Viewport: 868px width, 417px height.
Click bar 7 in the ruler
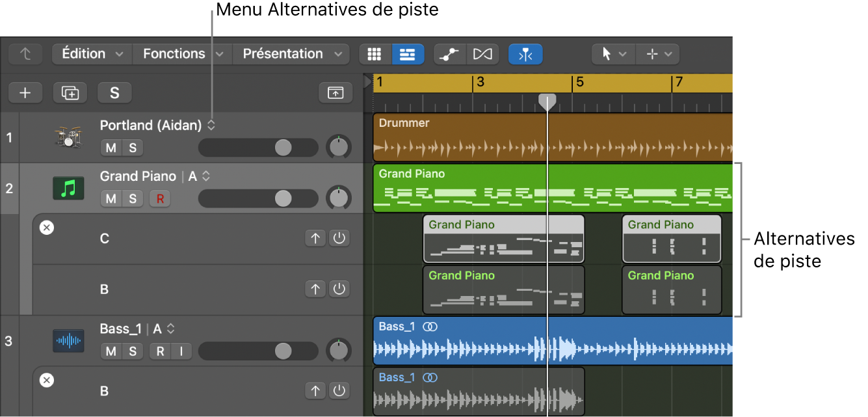click(679, 83)
